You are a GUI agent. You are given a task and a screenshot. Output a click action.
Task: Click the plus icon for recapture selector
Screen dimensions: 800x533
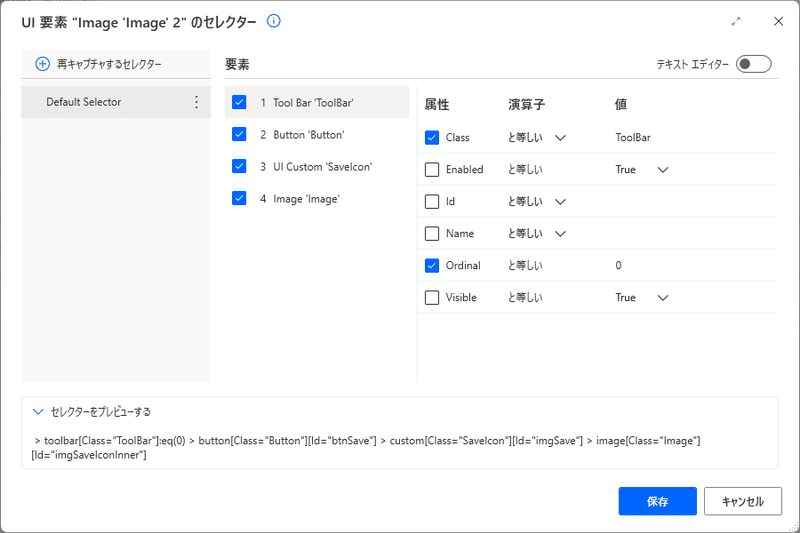[x=42, y=64]
